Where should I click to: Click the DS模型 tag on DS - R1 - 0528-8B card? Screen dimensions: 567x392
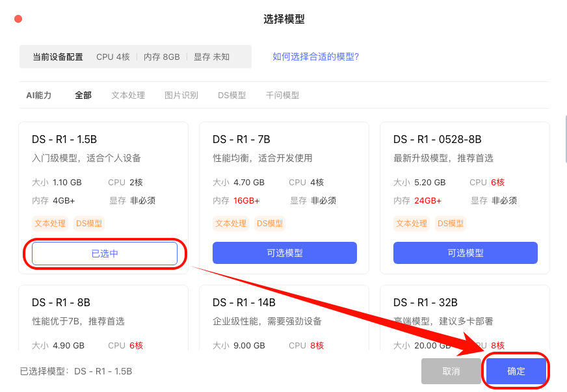(451, 223)
